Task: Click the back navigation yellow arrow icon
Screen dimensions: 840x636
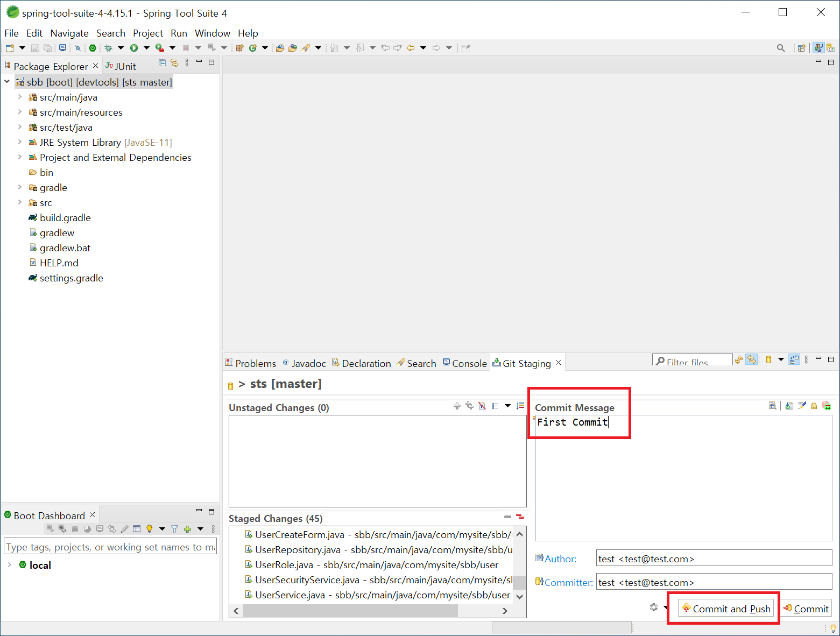Action: pos(411,48)
